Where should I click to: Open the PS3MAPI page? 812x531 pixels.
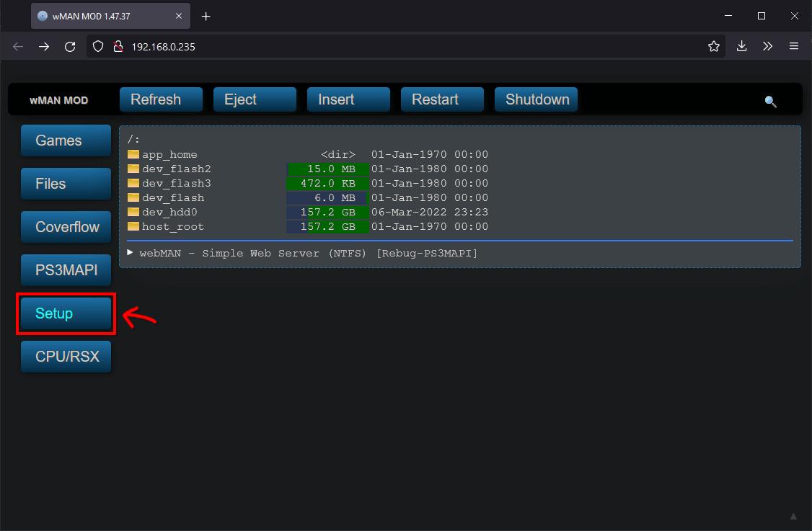pos(66,269)
